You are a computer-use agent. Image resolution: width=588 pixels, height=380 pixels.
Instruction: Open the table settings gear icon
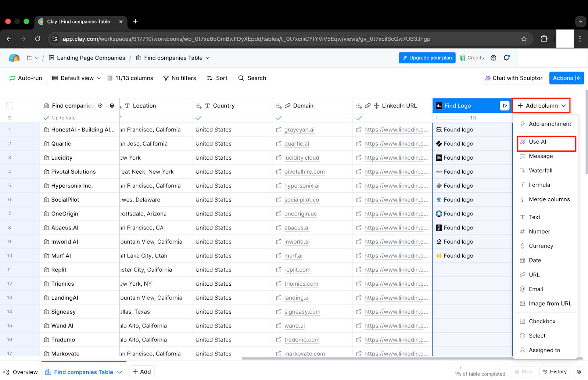578,372
